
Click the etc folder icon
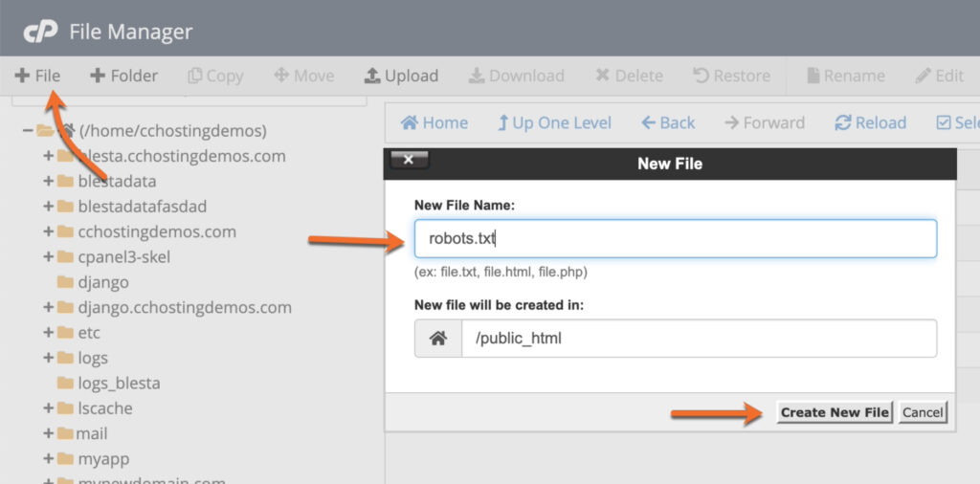point(66,332)
